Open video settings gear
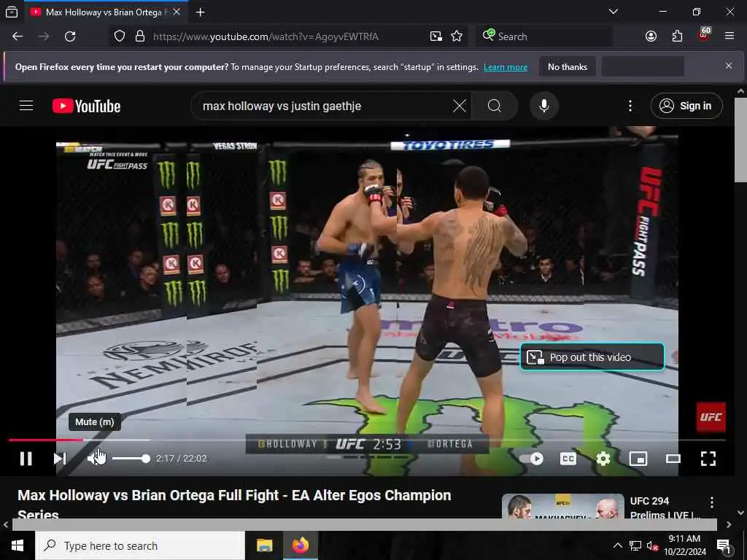The height and width of the screenshot is (560, 747). (603, 459)
